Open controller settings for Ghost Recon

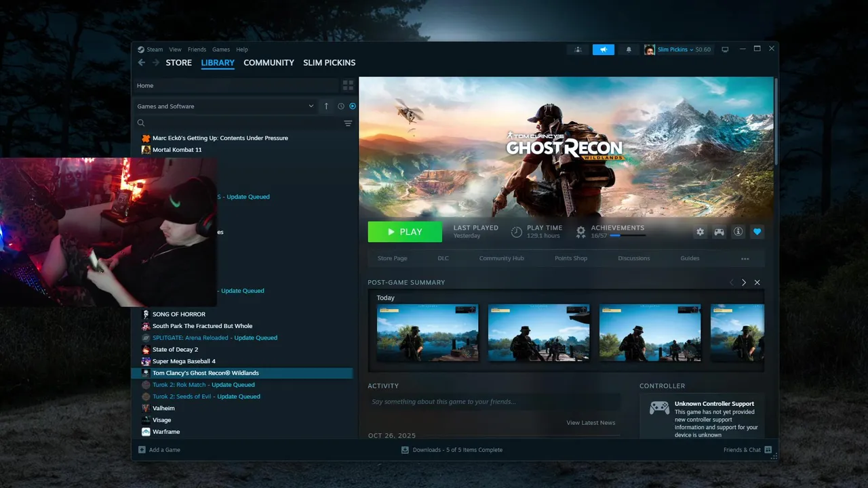tap(719, 232)
